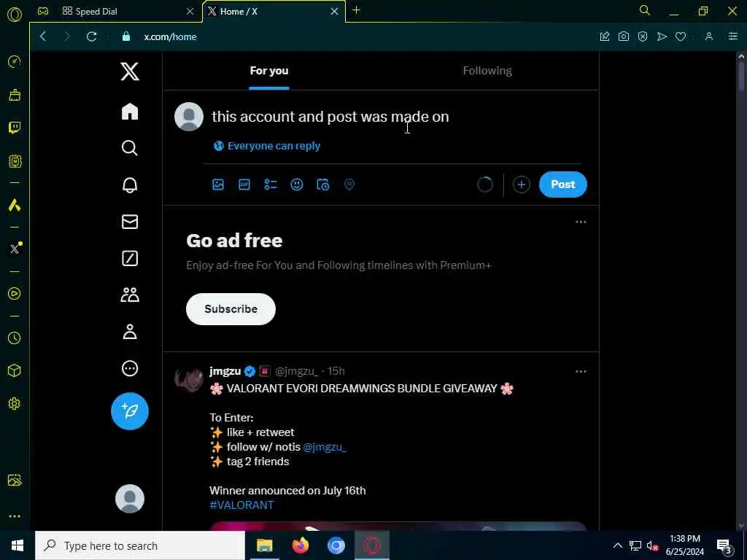
Task: Open Opera GX main menu logo
Action: [15, 15]
